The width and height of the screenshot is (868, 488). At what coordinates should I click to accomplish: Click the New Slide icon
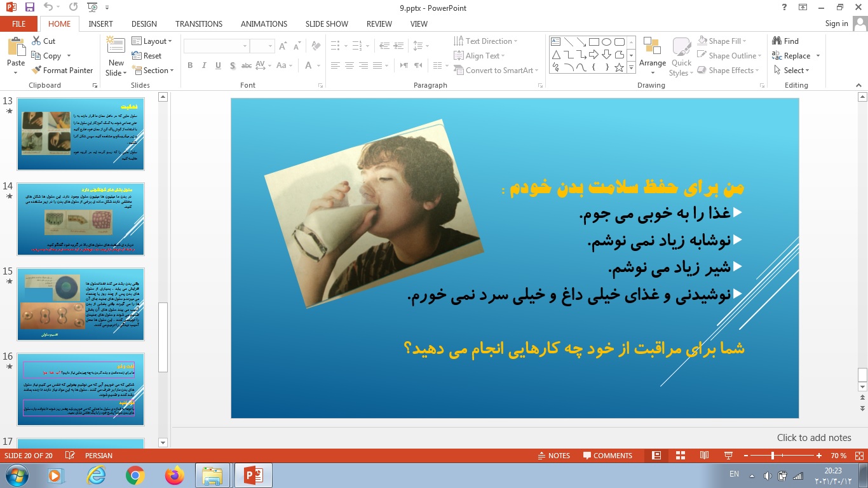click(116, 46)
